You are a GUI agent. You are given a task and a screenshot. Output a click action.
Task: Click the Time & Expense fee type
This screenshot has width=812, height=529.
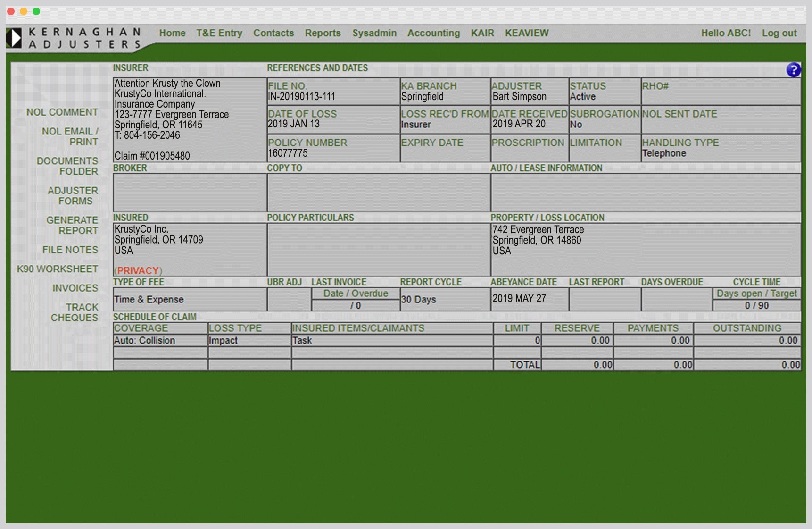coord(149,300)
